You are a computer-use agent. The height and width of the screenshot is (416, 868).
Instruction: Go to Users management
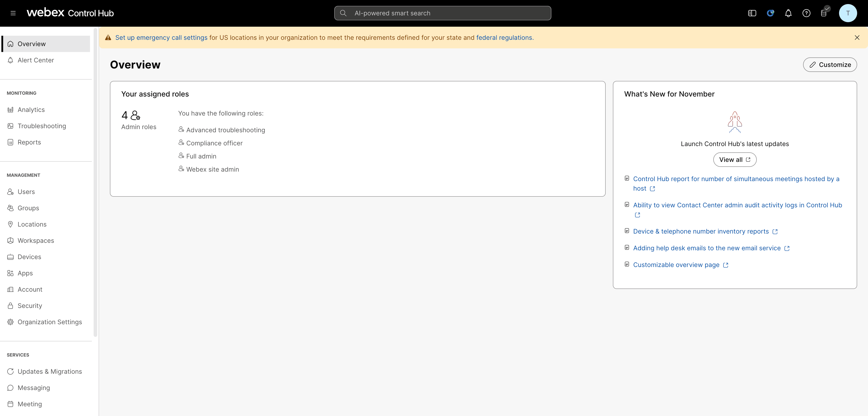(x=26, y=191)
